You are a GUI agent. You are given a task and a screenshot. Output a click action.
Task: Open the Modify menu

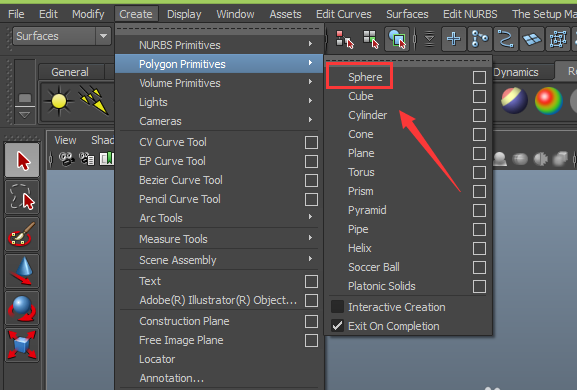[x=88, y=14]
